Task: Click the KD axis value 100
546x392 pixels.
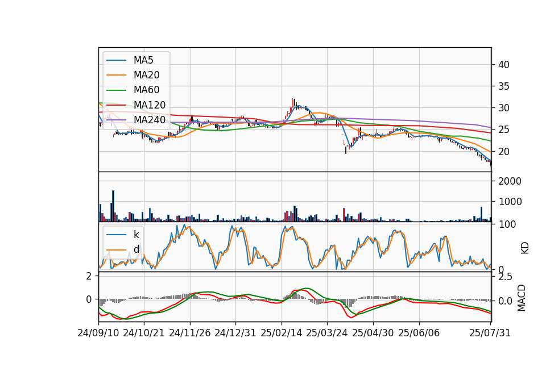Action: (x=507, y=224)
